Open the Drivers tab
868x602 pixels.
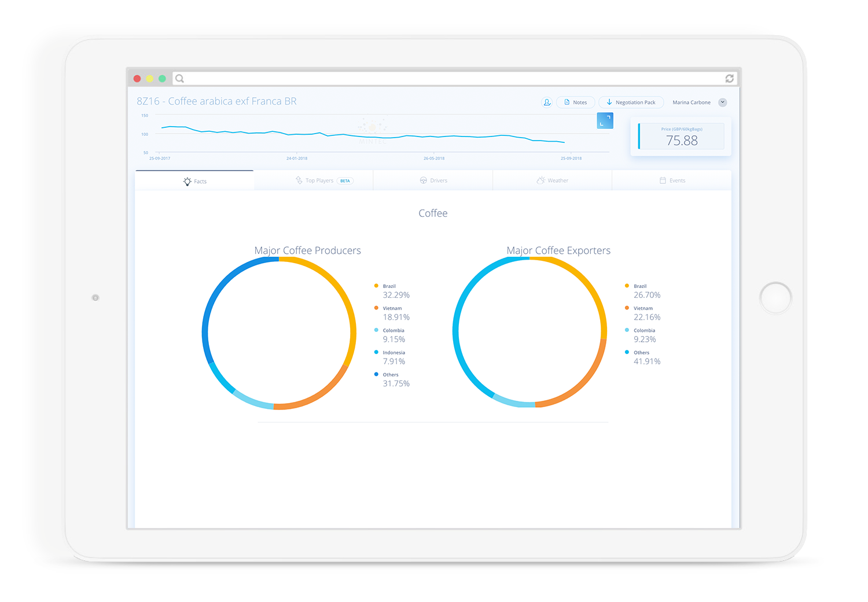pos(434,180)
